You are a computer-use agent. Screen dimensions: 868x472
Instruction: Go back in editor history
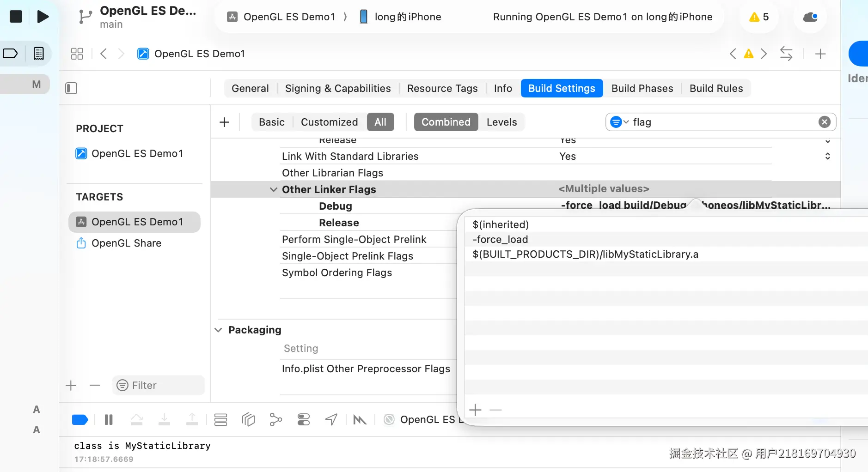pyautogui.click(x=104, y=54)
